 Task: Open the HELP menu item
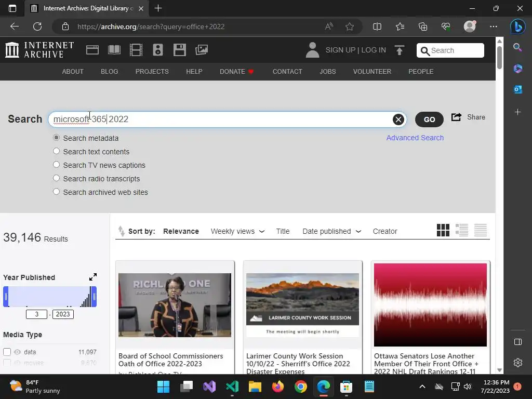[x=194, y=72]
